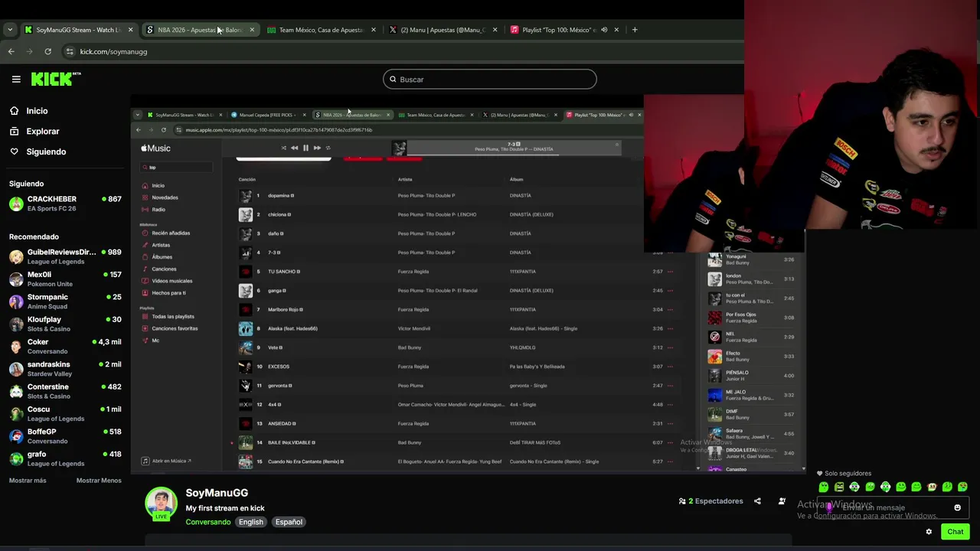Open Álbumes in Apple Music library
This screenshot has width=980, height=551.
tap(162, 257)
